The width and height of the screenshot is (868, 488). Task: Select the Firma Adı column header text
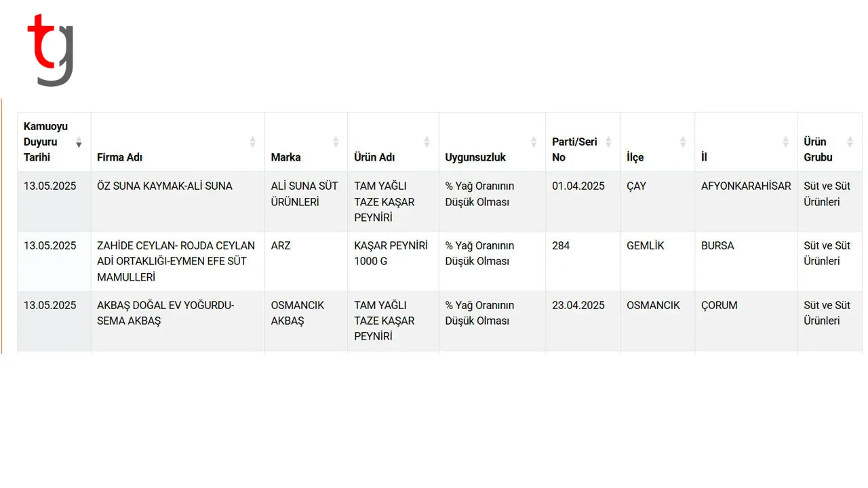(x=120, y=157)
